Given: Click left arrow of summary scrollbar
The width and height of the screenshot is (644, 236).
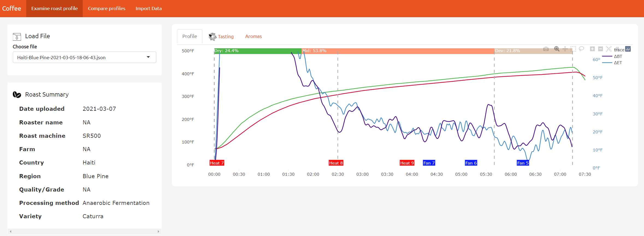Looking at the screenshot, I should pos(10,231).
